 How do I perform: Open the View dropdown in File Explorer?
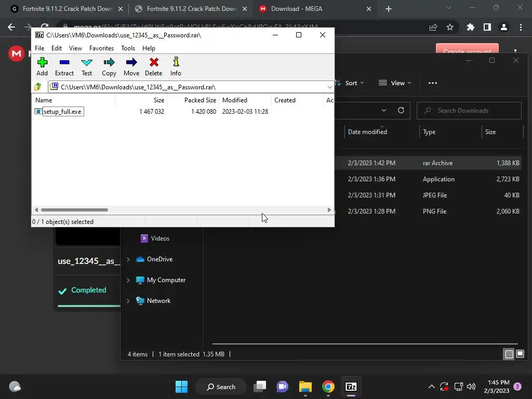click(395, 83)
